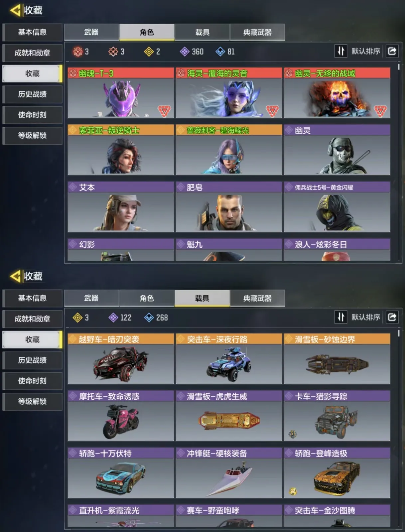Click the share icon in the vehicle panel
Viewport: 405px width, 532px height.
[x=392, y=317]
